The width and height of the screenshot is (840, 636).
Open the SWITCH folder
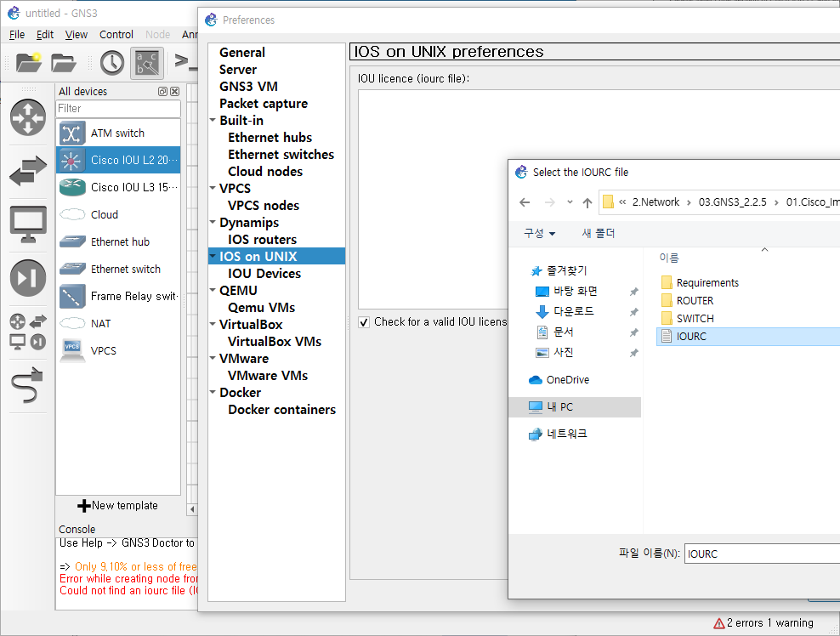click(x=695, y=318)
